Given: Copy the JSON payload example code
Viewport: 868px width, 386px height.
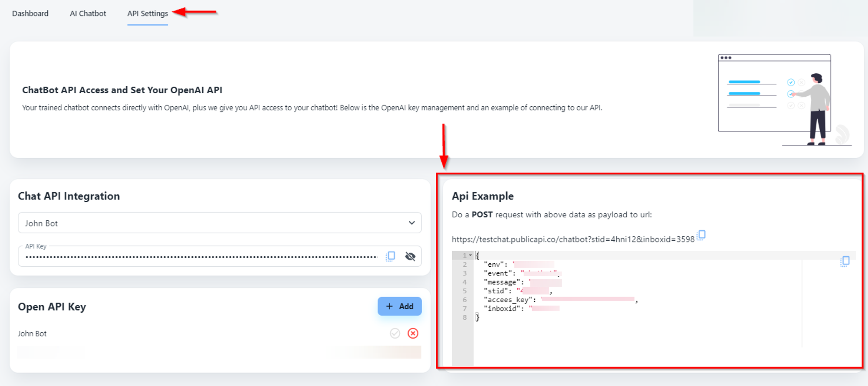Looking at the screenshot, I should 845,261.
